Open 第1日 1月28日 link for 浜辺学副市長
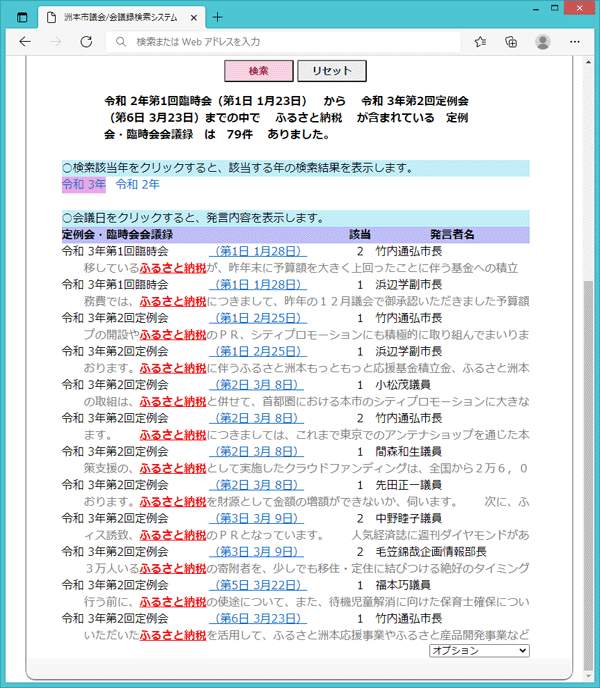This screenshot has height=688, width=600. [x=258, y=285]
